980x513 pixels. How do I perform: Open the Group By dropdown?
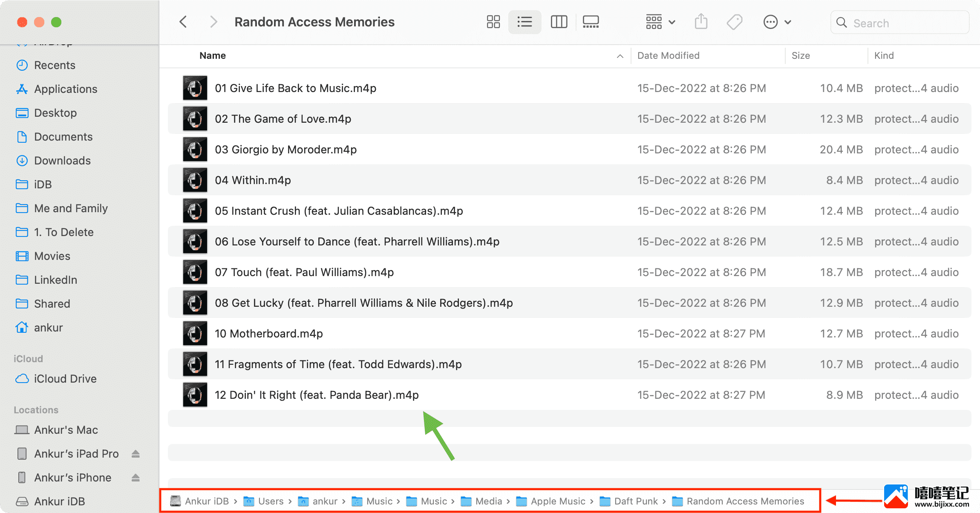pos(660,22)
